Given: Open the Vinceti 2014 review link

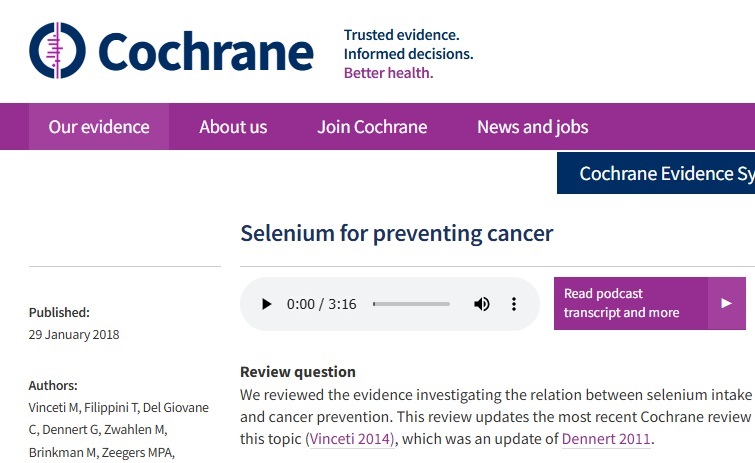Looking at the screenshot, I should [x=351, y=439].
